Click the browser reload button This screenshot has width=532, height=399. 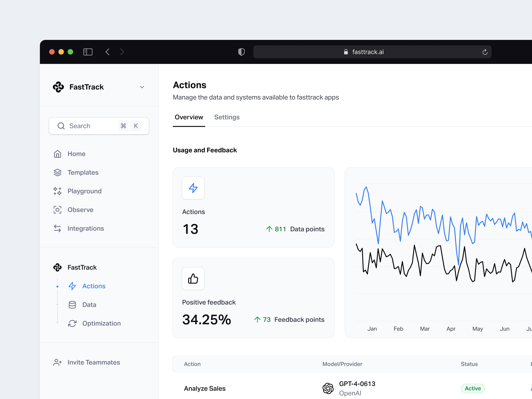[x=485, y=52]
